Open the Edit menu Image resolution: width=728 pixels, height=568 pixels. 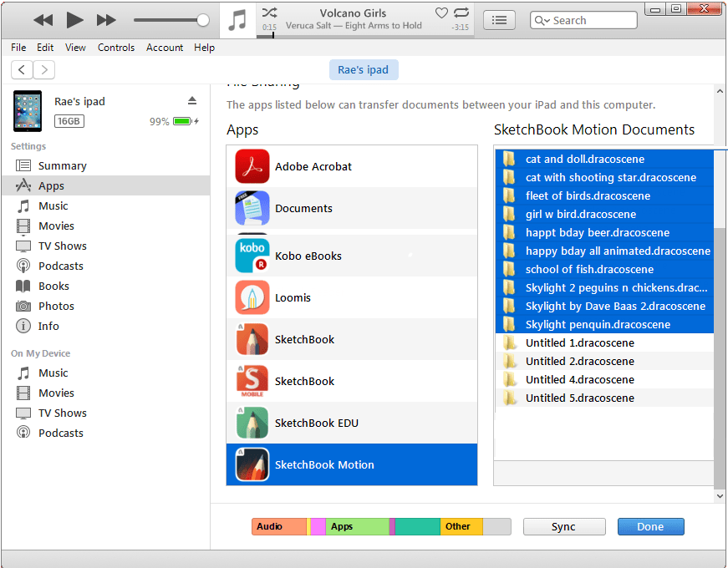45,48
